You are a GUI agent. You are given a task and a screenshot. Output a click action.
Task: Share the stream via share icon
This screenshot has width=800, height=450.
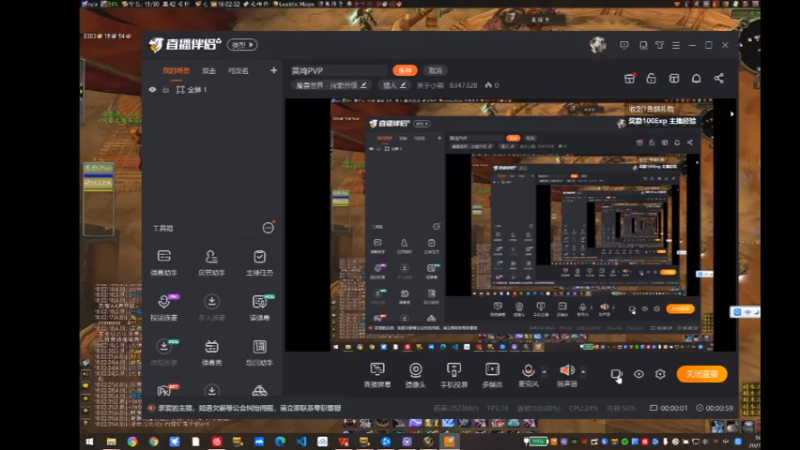[x=719, y=78]
